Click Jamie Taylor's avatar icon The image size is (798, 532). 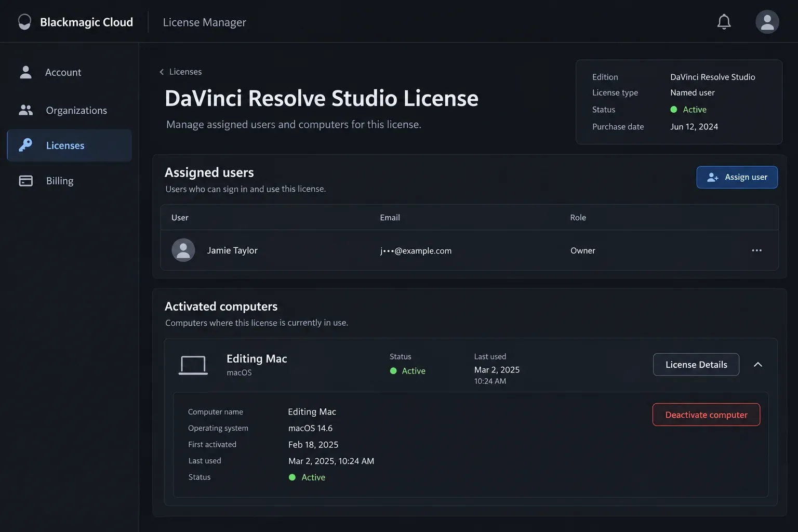pos(183,250)
